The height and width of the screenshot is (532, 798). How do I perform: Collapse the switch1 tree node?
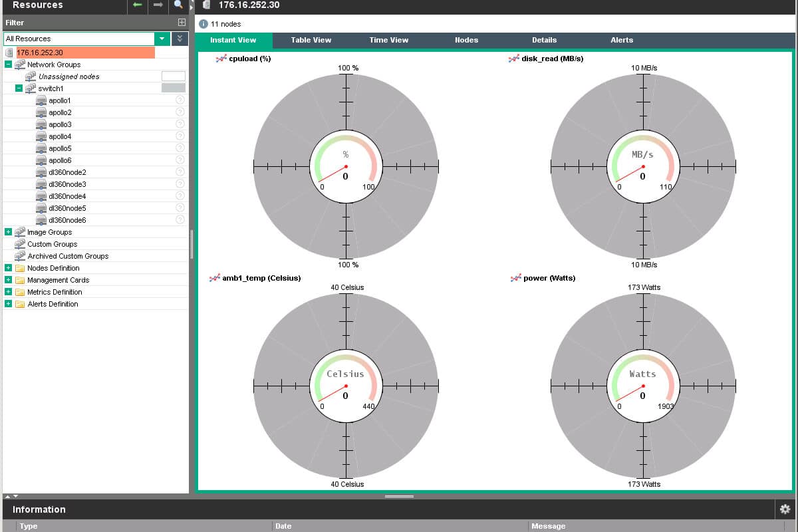(x=19, y=88)
